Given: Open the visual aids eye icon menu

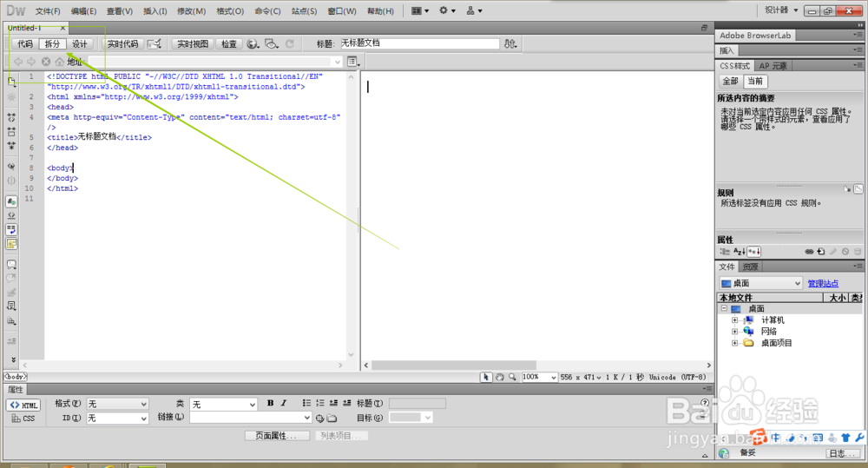Looking at the screenshot, I should [x=271, y=43].
